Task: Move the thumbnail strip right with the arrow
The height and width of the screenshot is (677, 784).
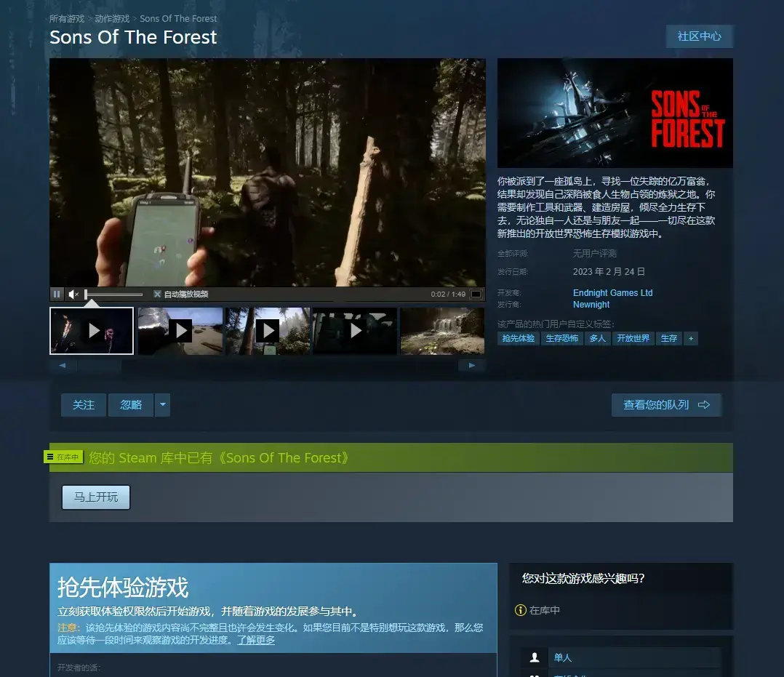Action: [471, 366]
